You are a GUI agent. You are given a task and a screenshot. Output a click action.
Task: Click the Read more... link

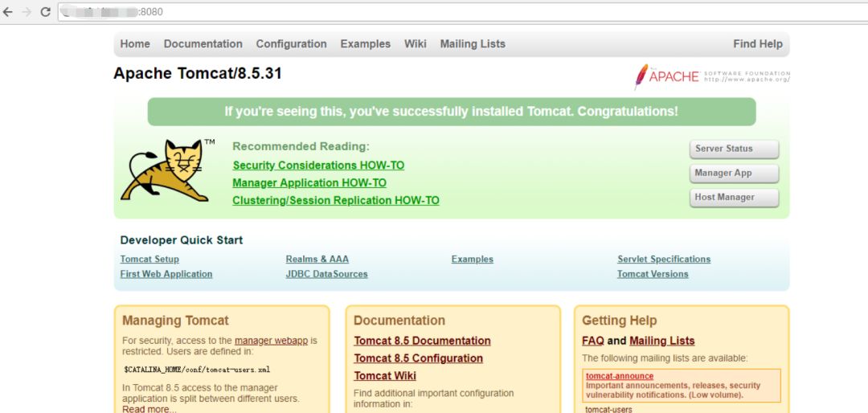[149, 409]
